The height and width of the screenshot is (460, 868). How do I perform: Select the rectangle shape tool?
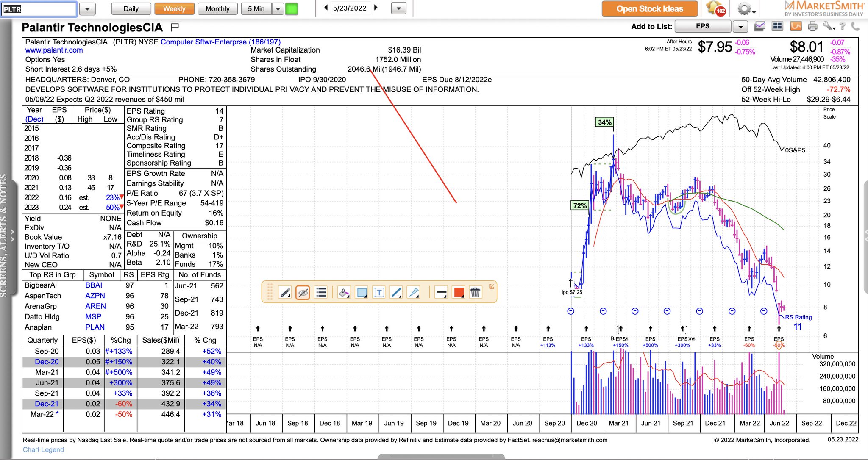pos(362,292)
